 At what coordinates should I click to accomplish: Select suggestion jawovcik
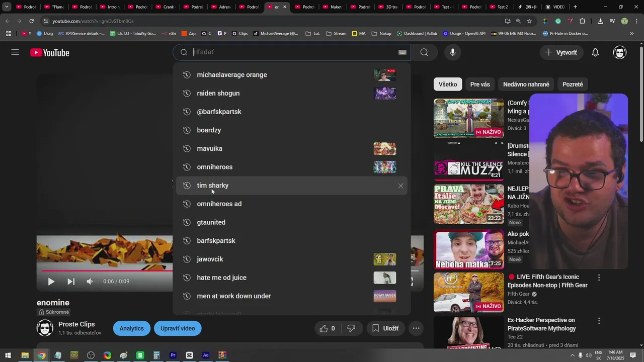[x=292, y=259]
